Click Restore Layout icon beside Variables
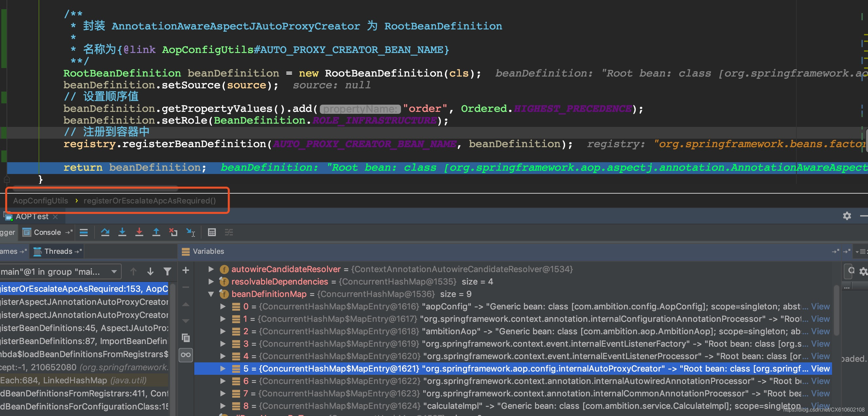The height and width of the screenshot is (416, 868). pyautogui.click(x=835, y=251)
